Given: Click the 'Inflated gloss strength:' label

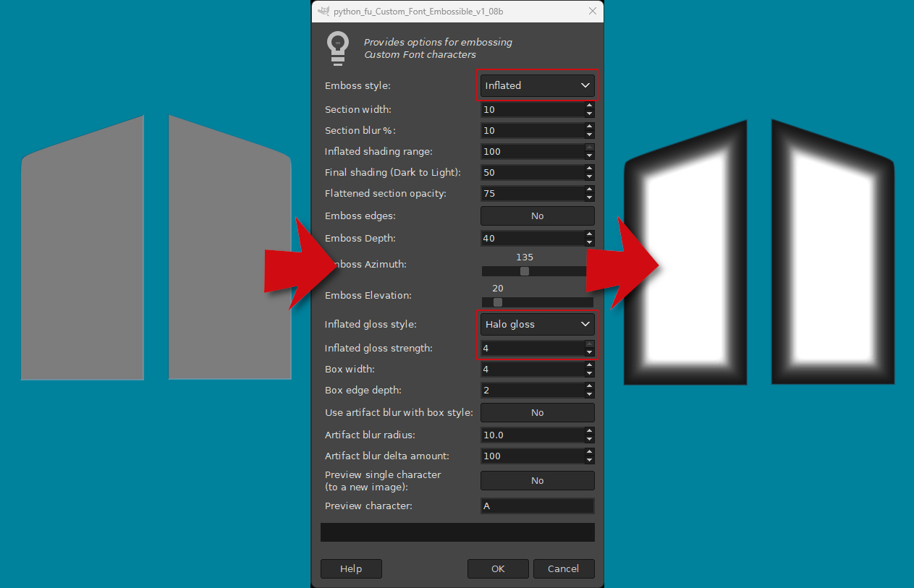Looking at the screenshot, I should (378, 349).
